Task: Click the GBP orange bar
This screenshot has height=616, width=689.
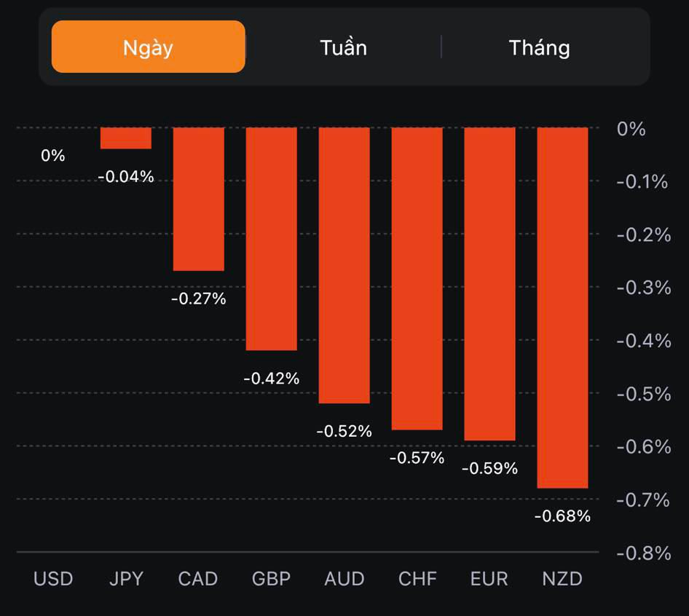Action: click(271, 239)
